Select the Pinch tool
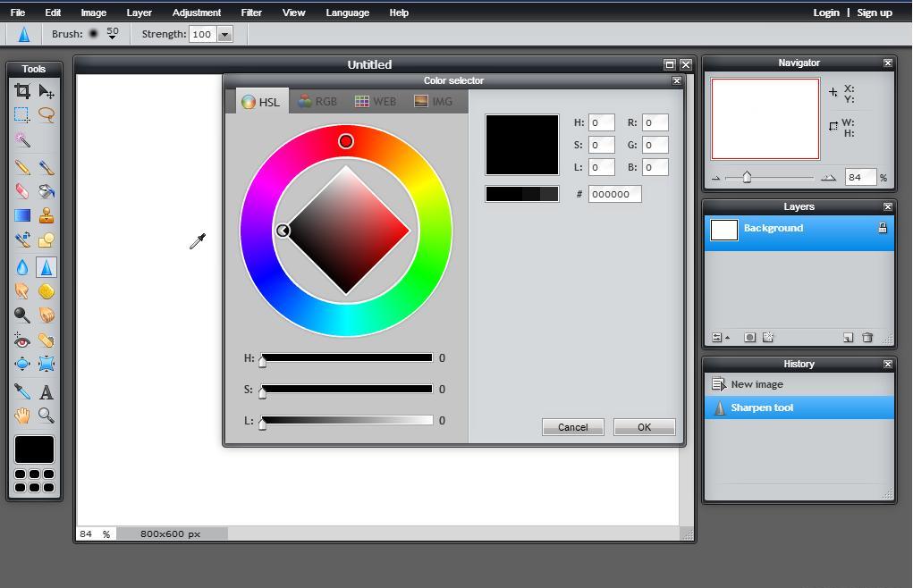This screenshot has height=588, width=913. [46, 364]
